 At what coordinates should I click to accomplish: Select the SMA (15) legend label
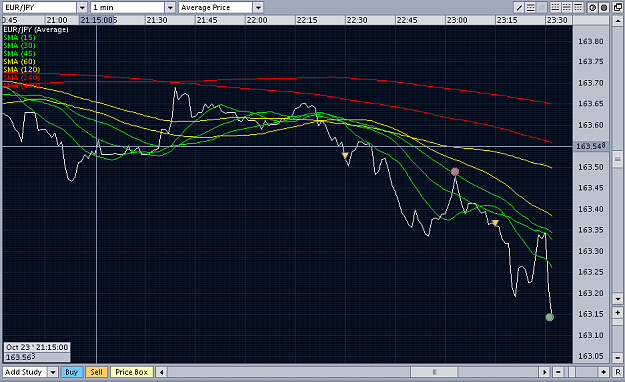(19, 37)
